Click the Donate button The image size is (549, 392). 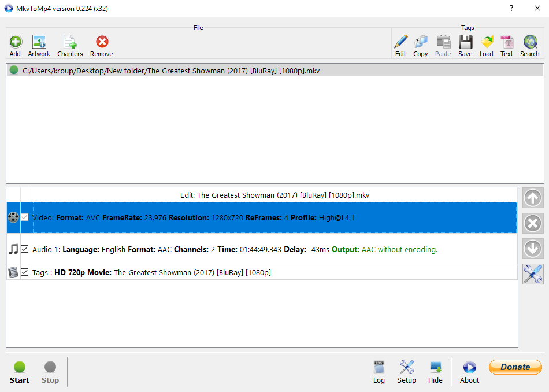(x=515, y=367)
